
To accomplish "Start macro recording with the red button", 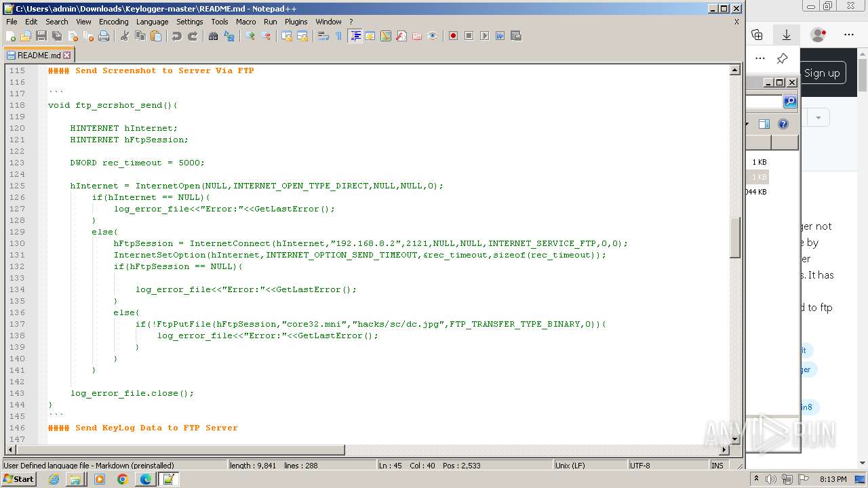I will click(x=454, y=36).
